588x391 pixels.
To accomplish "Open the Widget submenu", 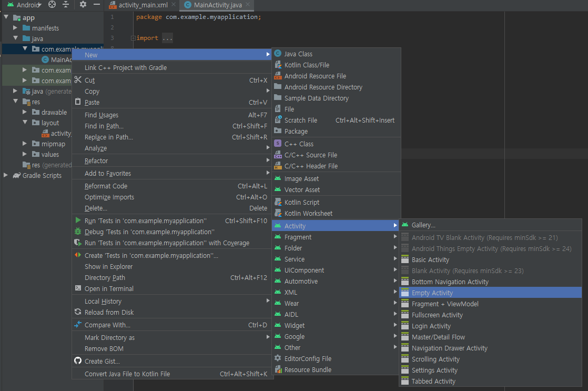I will click(336, 326).
